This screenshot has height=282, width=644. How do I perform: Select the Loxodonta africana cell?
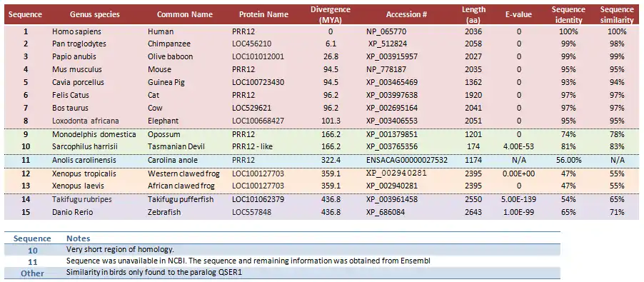86,121
